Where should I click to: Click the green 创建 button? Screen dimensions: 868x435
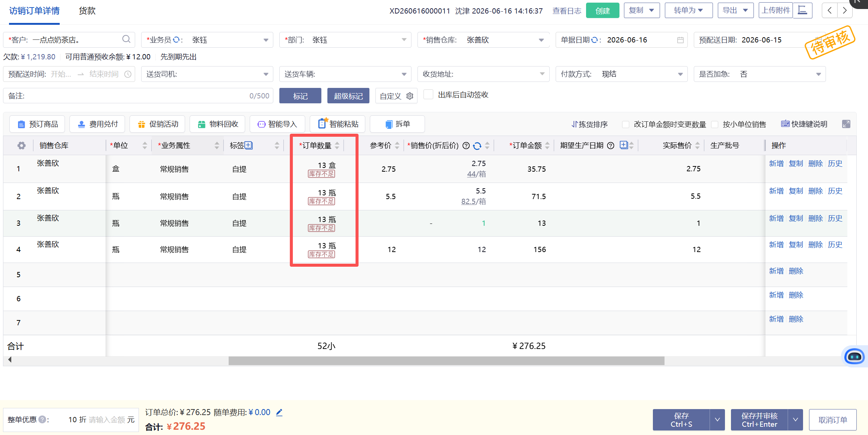pyautogui.click(x=603, y=11)
